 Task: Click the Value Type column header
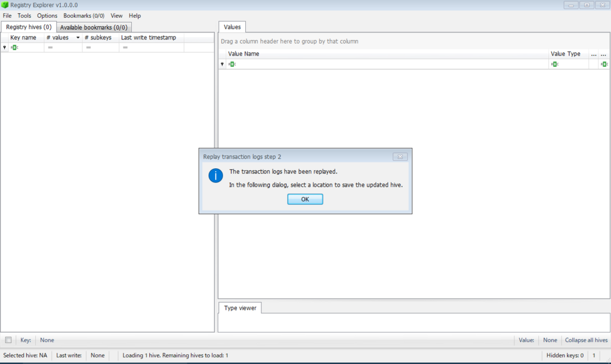[568, 54]
